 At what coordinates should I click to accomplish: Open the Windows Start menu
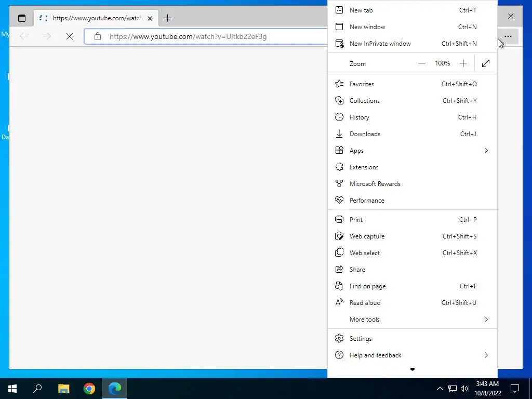coord(12,389)
